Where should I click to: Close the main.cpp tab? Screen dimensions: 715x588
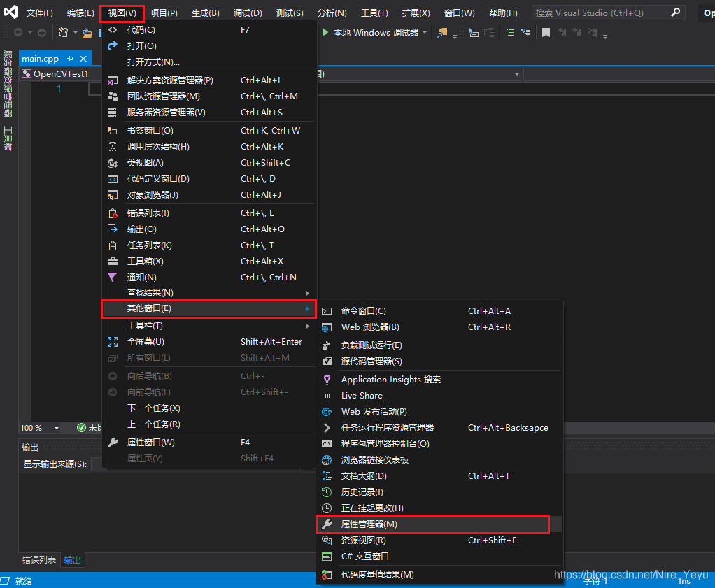click(83, 58)
